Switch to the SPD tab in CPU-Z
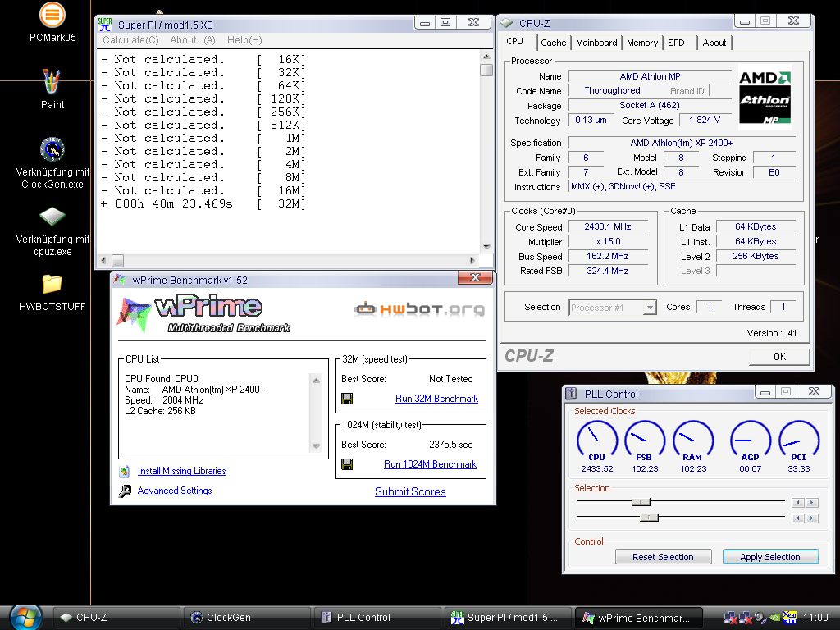Screen dimensions: 840x630 coord(677,43)
